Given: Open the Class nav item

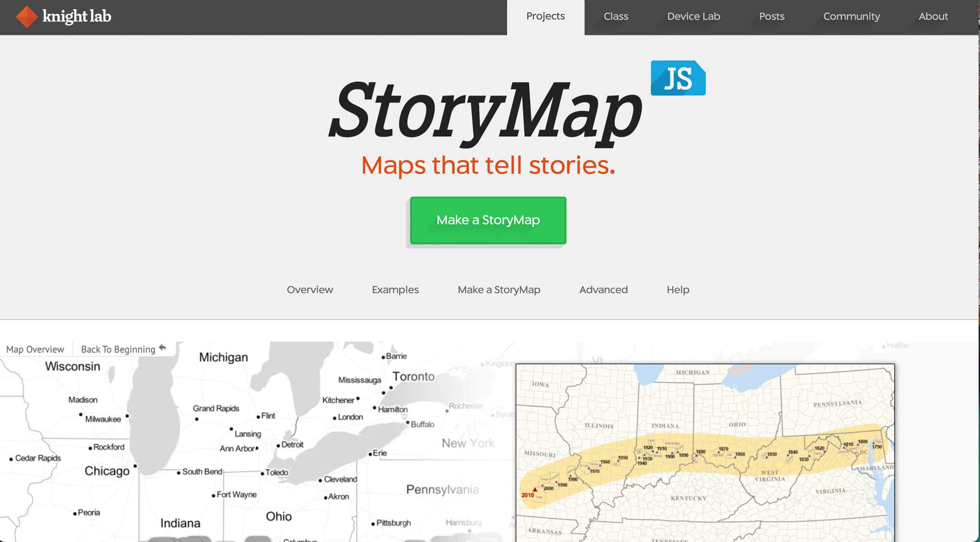Looking at the screenshot, I should tap(616, 17).
